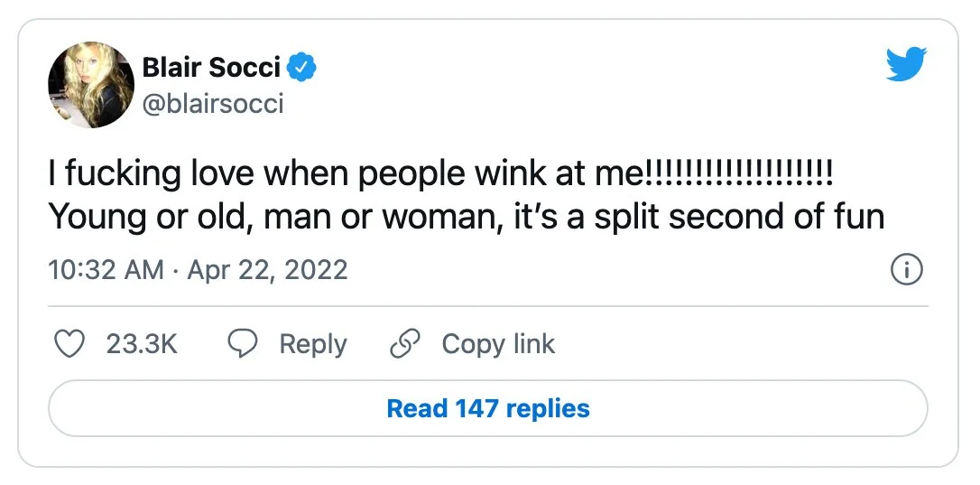Visit the @blairsocci handle link
The image size is (980, 485).
pos(213,104)
